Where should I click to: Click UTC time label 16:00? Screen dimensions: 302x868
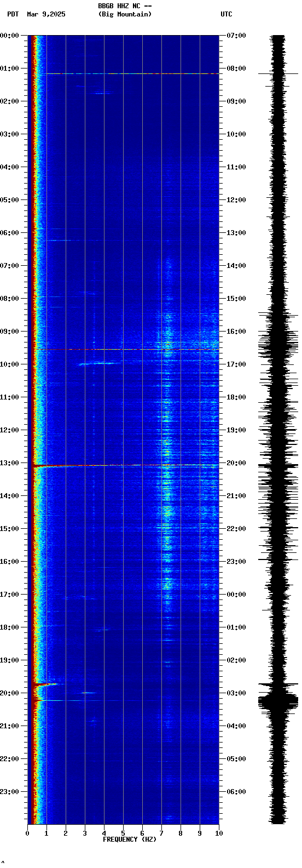coord(236,332)
